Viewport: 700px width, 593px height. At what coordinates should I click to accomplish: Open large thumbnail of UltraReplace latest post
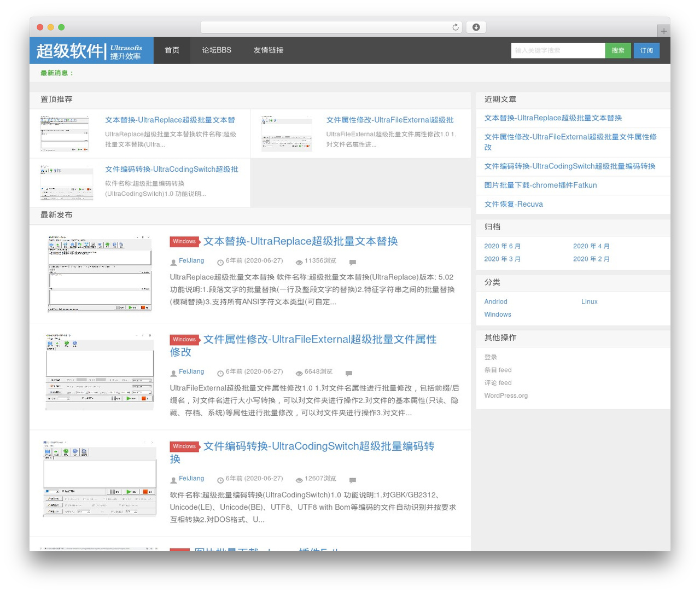coord(99,274)
